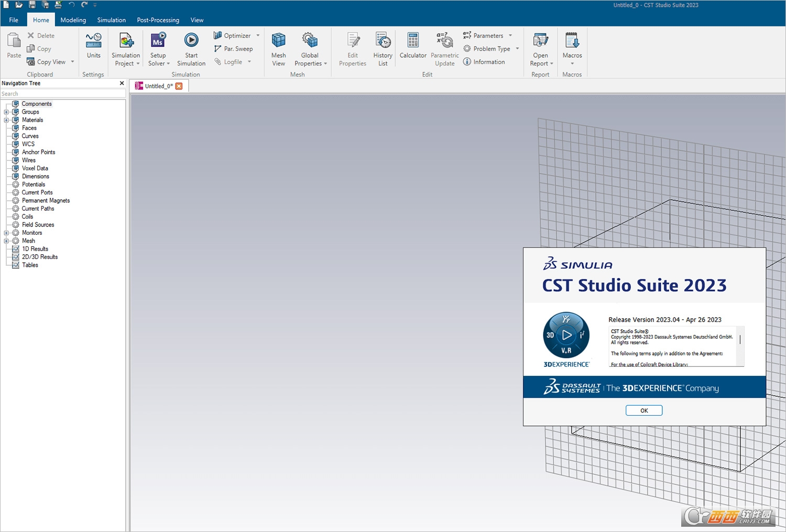Open the quick access toolbar customize arrow

pos(95,5)
